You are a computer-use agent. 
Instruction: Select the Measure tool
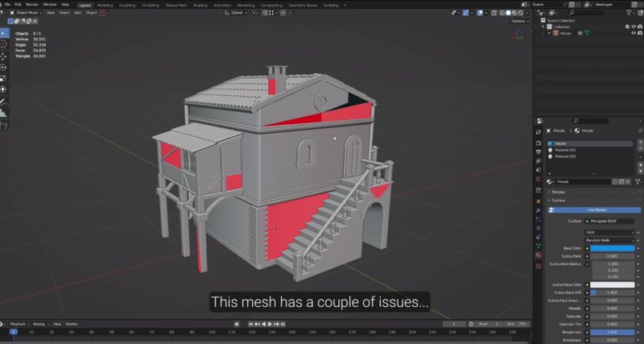coord(3,113)
